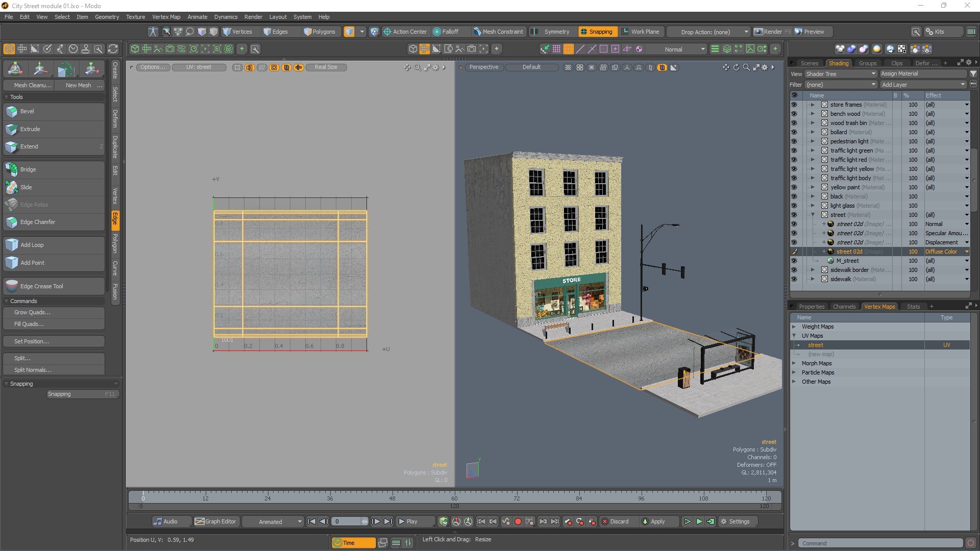This screenshot has width=980, height=551.
Task: Activate the Bridge tool
Action: click(x=54, y=169)
